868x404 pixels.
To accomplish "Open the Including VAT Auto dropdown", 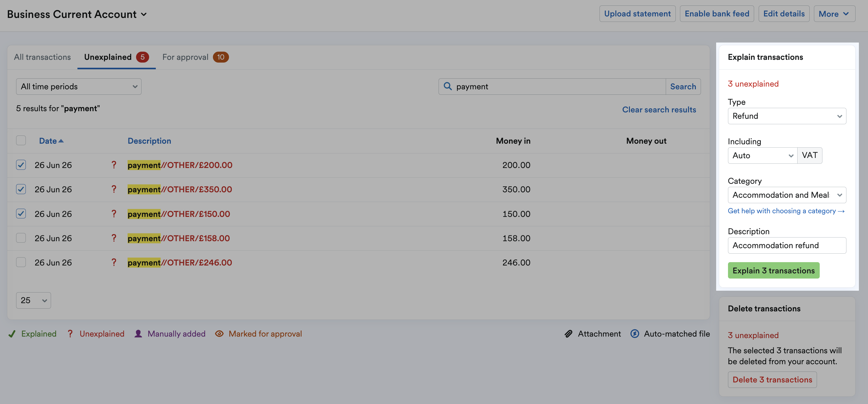I will click(x=762, y=155).
